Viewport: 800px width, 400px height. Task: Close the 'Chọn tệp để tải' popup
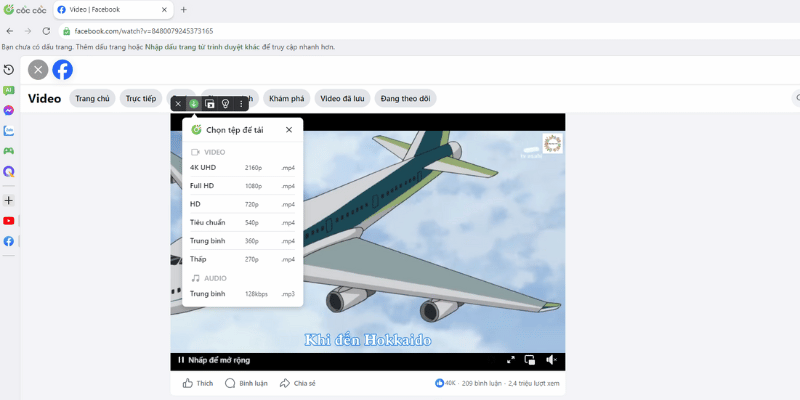pyautogui.click(x=289, y=129)
